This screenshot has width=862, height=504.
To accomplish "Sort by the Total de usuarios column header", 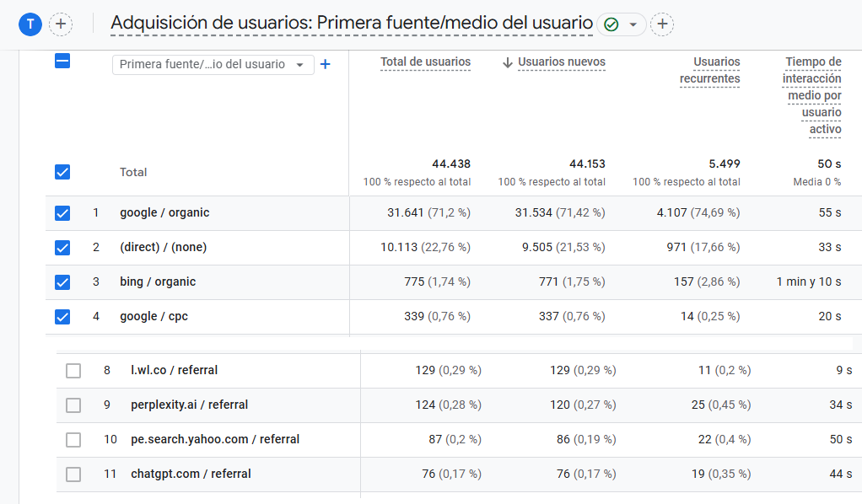I will pyautogui.click(x=425, y=62).
